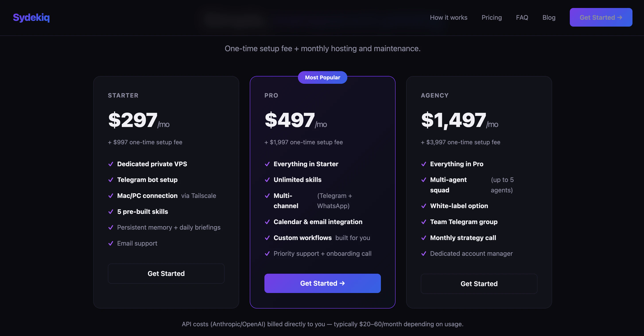Click the checkmark beside White-label option

click(423, 206)
